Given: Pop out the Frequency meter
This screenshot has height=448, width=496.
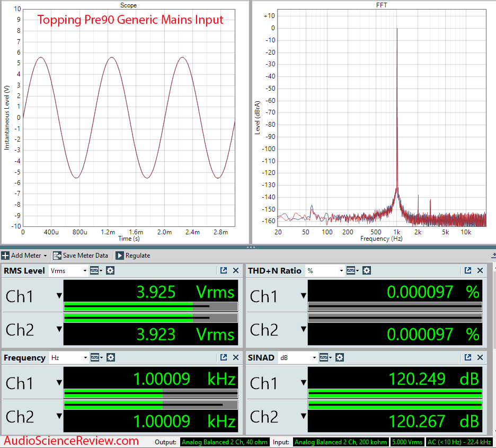Looking at the screenshot, I should click(224, 357).
